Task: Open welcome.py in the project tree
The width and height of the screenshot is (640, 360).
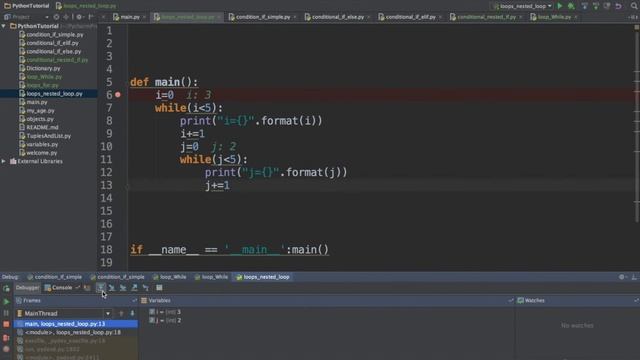Action: 42,153
